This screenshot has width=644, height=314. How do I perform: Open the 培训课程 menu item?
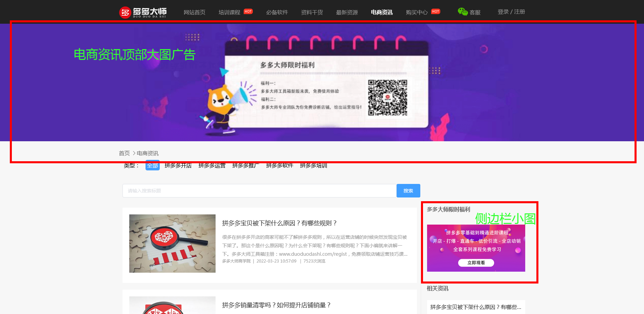[x=229, y=13]
